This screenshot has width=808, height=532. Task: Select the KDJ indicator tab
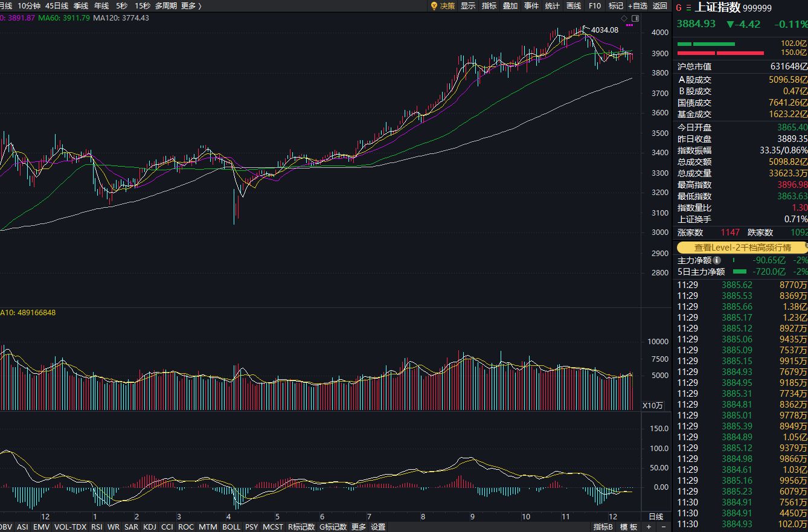[150, 527]
